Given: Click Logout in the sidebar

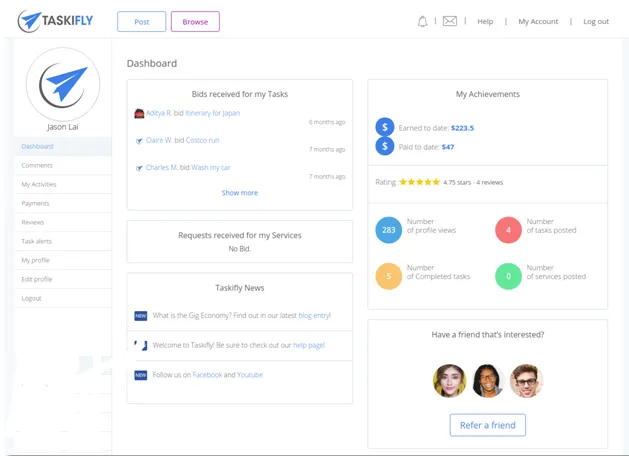Looking at the screenshot, I should [x=63, y=298].
